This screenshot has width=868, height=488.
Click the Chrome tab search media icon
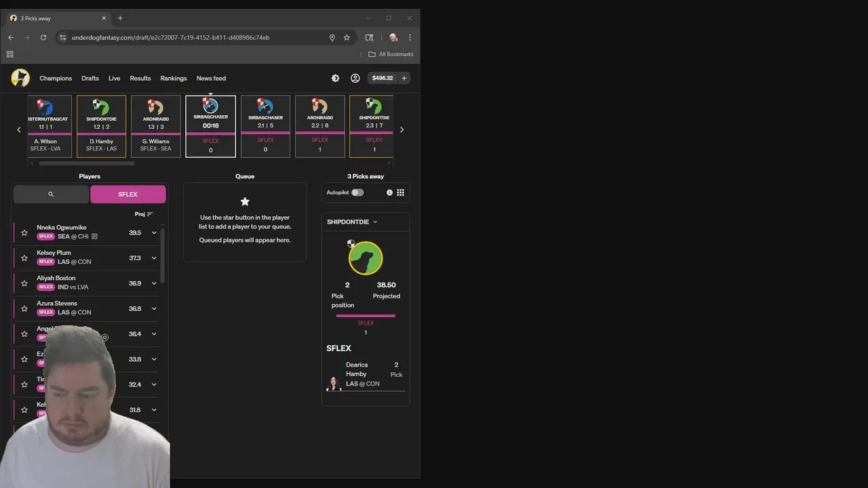[x=370, y=37]
